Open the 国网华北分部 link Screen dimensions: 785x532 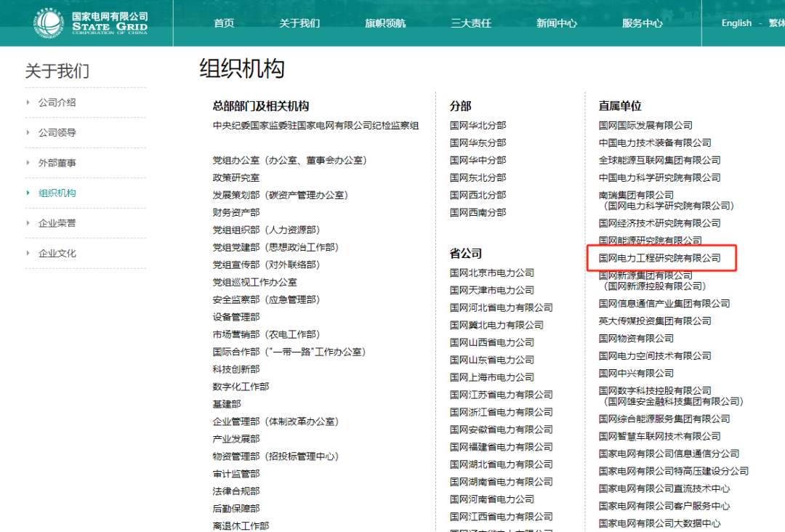[x=478, y=125]
